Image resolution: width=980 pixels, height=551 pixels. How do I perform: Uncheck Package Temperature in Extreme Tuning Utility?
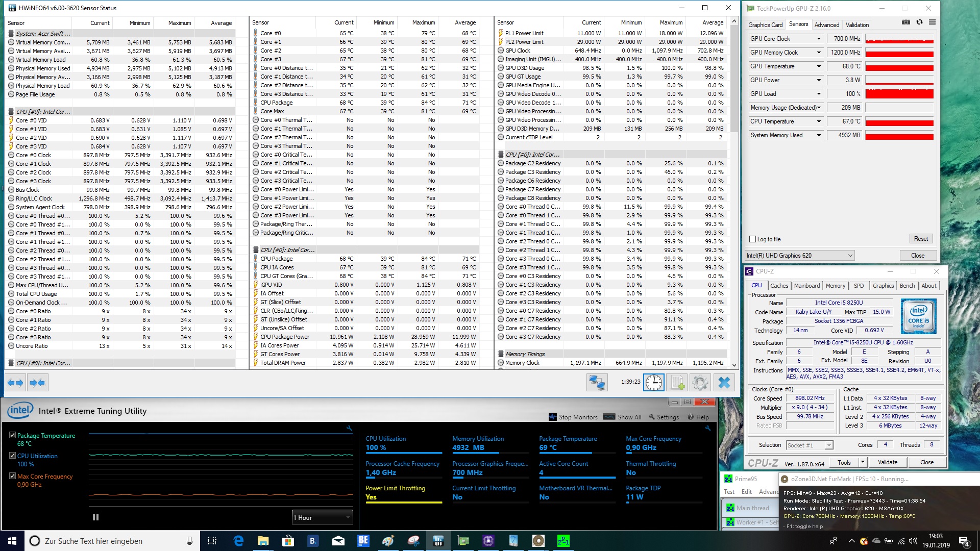point(13,435)
